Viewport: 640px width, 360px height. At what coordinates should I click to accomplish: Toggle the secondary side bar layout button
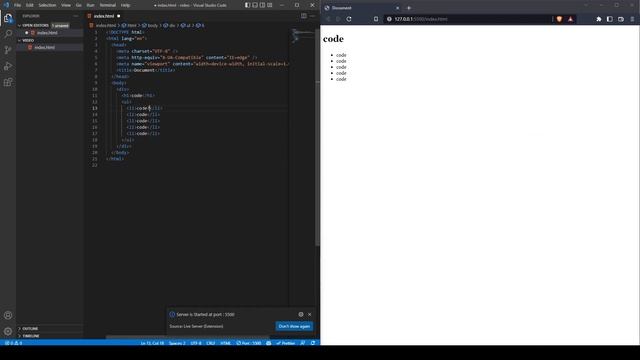pyautogui.click(x=262, y=5)
